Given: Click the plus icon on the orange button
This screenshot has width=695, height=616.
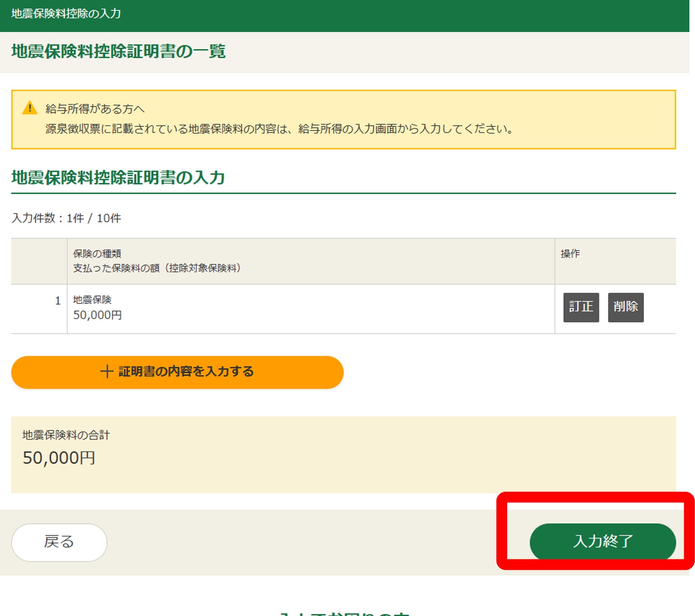Looking at the screenshot, I should pos(106,371).
